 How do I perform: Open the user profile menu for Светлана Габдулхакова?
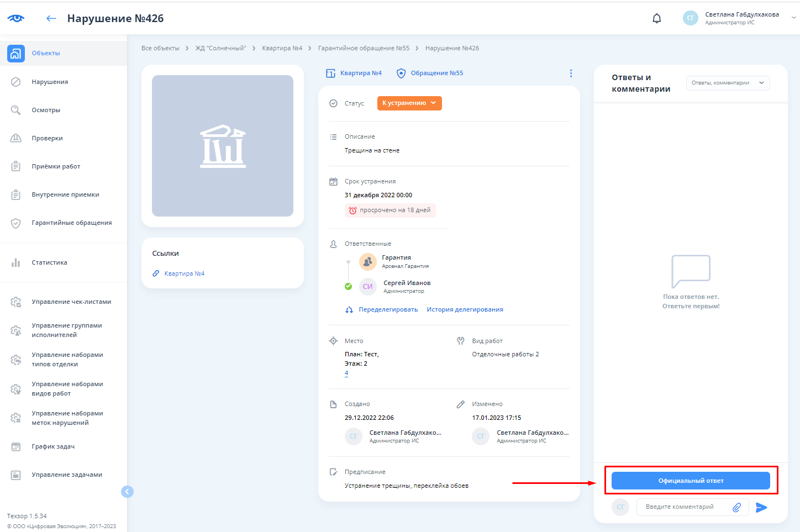(740, 18)
